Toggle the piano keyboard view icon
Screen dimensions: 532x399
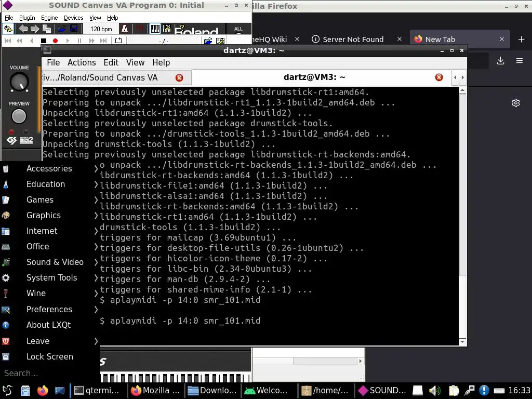[x=155, y=29]
